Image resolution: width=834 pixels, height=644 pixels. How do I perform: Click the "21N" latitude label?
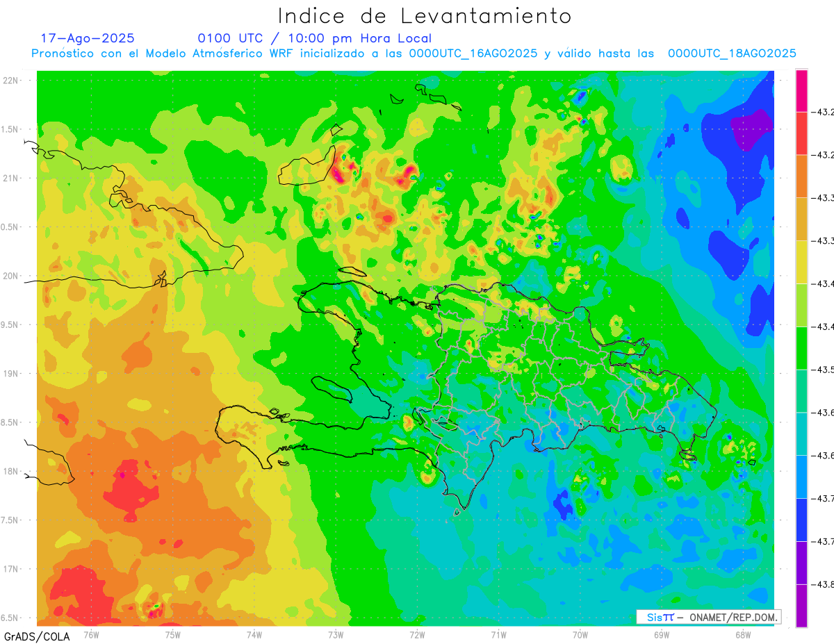(x=12, y=178)
